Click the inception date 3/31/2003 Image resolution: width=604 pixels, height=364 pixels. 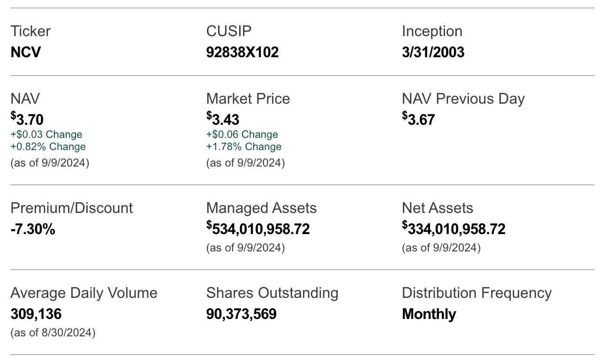coord(433,52)
